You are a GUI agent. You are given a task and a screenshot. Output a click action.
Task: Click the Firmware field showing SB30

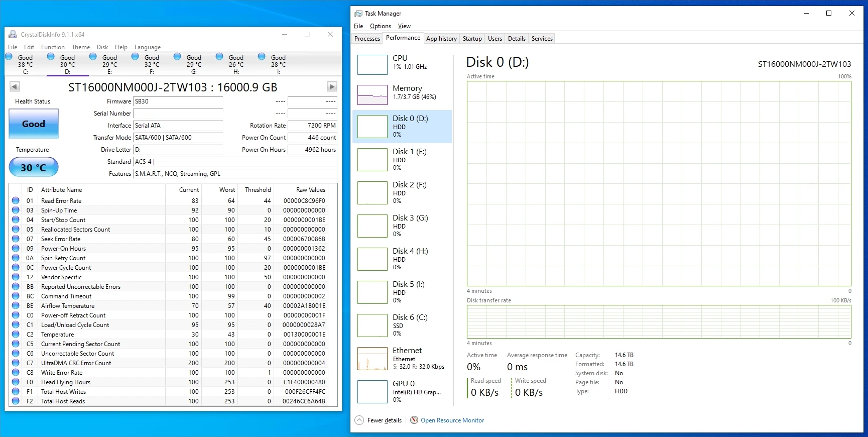[x=178, y=101]
